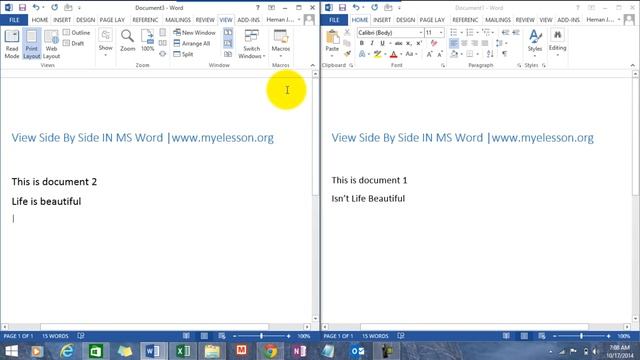Switch to Outline view in Document3
Image resolution: width=640 pixels, height=360 pixels.
pyautogui.click(x=76, y=33)
